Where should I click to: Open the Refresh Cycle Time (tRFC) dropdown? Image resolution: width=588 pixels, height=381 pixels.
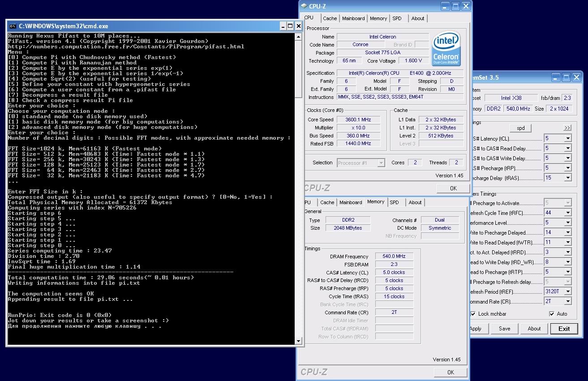pos(568,213)
